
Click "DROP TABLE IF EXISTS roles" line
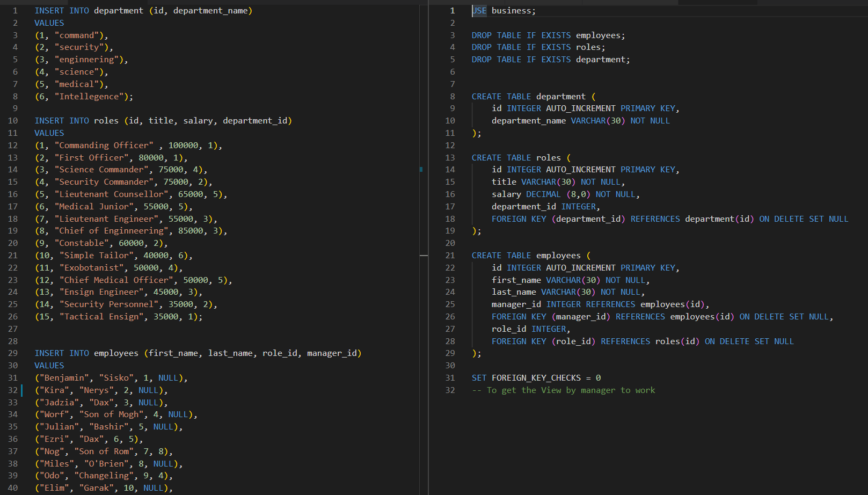(x=538, y=47)
